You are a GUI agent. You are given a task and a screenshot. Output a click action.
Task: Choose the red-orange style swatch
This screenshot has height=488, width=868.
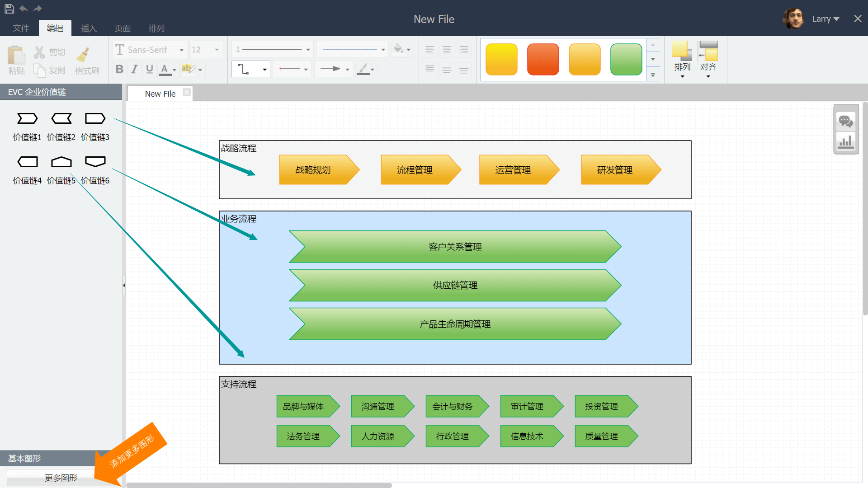pyautogui.click(x=543, y=59)
